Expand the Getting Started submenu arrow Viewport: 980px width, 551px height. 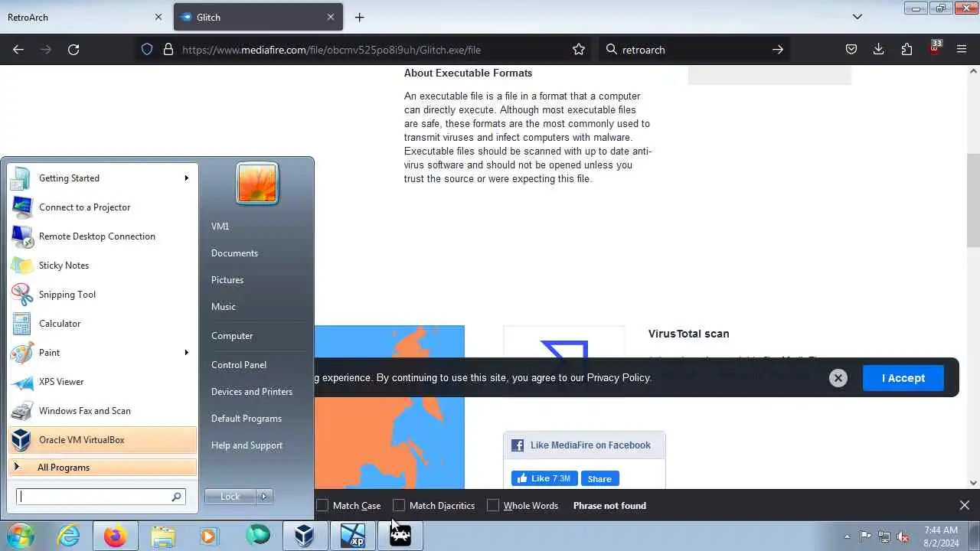186,178
